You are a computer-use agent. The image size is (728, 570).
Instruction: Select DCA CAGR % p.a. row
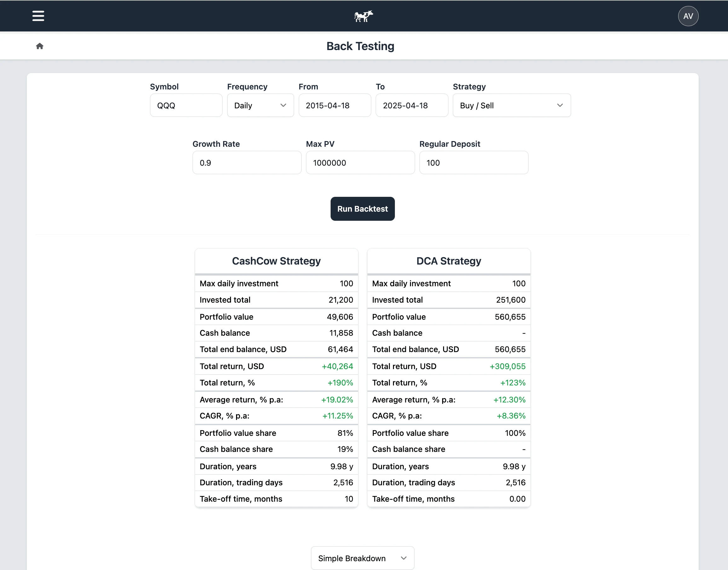coord(448,416)
